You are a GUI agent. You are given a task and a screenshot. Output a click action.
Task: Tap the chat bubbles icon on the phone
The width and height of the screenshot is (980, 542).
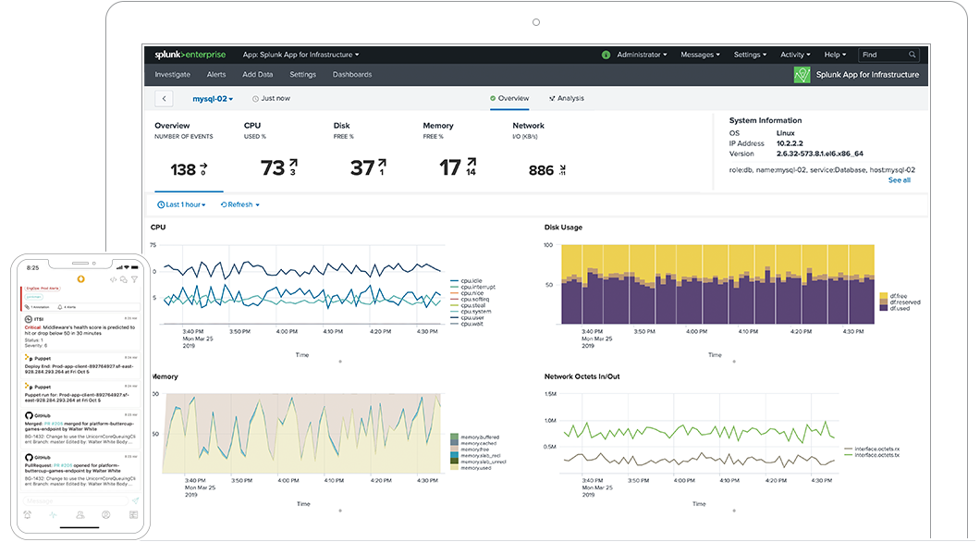tap(124, 279)
